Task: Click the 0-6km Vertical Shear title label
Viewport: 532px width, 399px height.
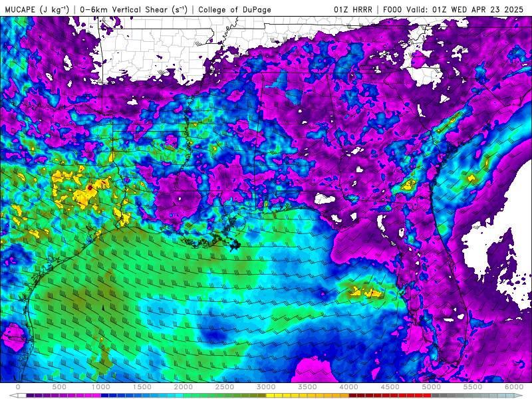Action: (134, 9)
